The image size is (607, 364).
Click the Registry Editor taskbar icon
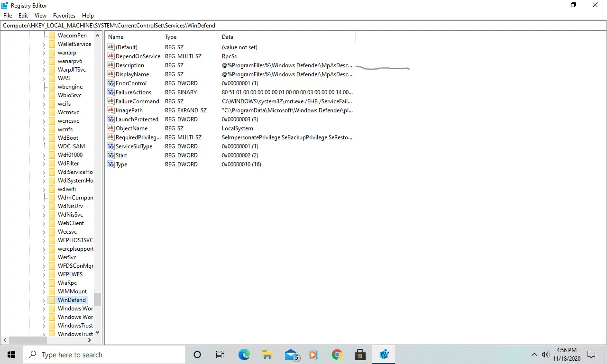(x=384, y=355)
